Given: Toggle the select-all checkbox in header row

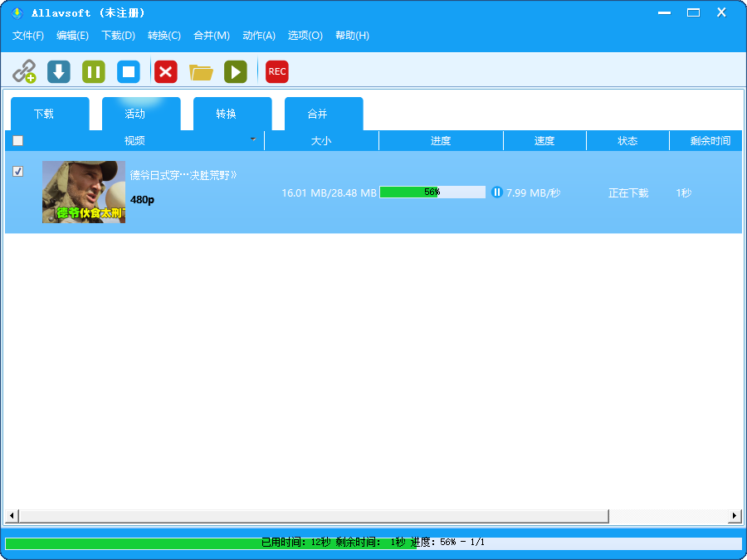Looking at the screenshot, I should coord(17,140).
